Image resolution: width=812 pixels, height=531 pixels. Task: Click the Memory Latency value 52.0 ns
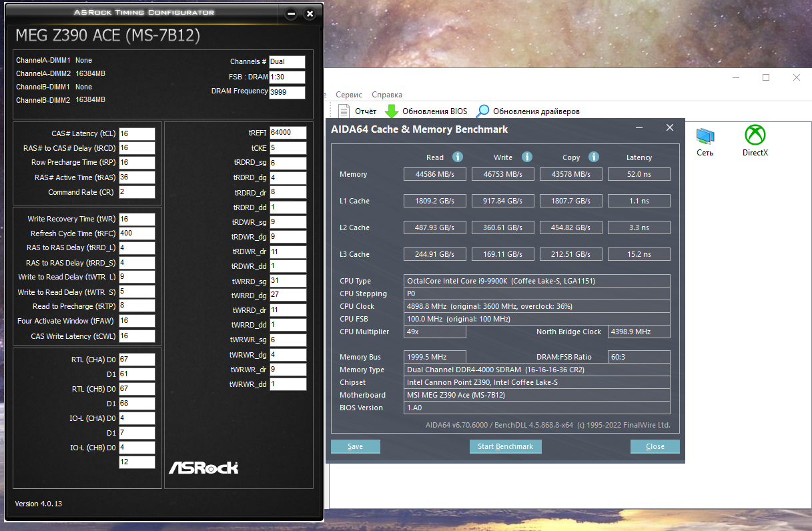coord(639,174)
